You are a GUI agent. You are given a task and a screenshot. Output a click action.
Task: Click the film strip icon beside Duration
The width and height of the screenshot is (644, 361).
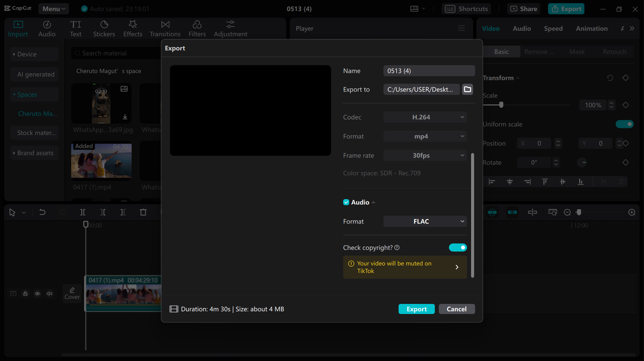(x=174, y=309)
